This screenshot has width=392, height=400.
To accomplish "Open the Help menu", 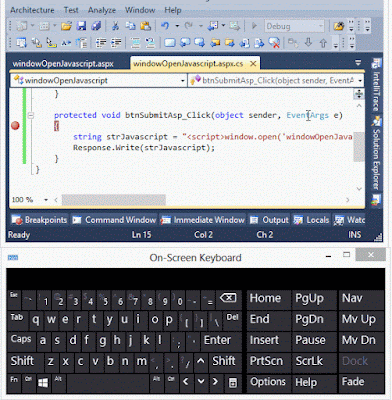I will [x=173, y=10].
